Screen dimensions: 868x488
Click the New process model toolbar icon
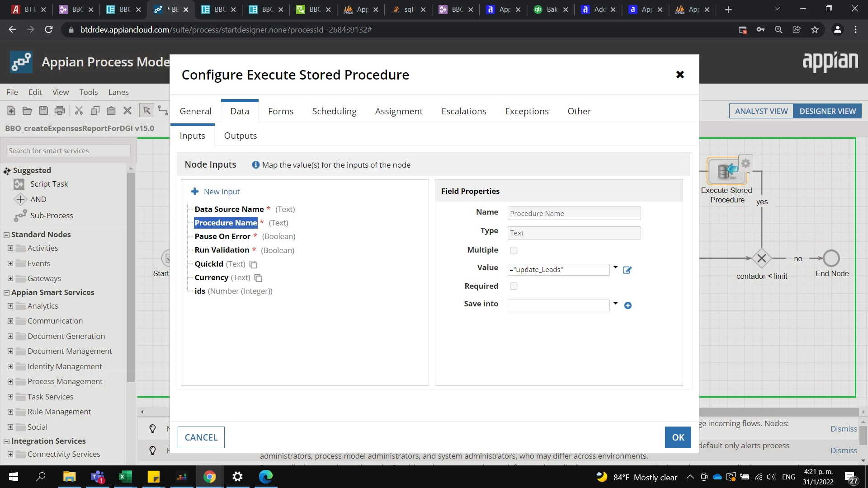pos(11,111)
